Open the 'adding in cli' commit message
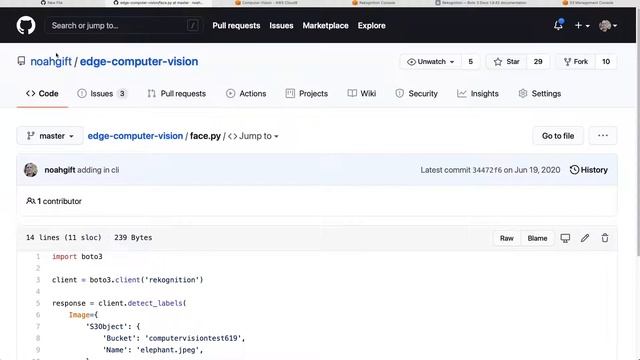 [x=98, y=170]
